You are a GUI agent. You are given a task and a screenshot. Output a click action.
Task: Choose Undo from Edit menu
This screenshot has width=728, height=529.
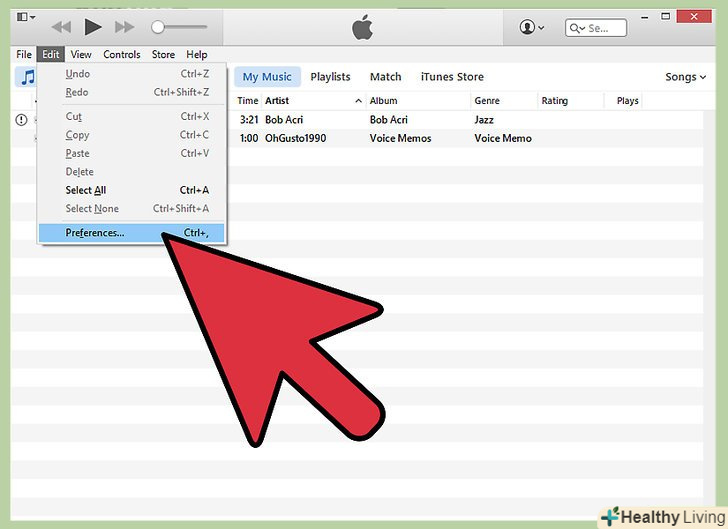[x=132, y=74]
